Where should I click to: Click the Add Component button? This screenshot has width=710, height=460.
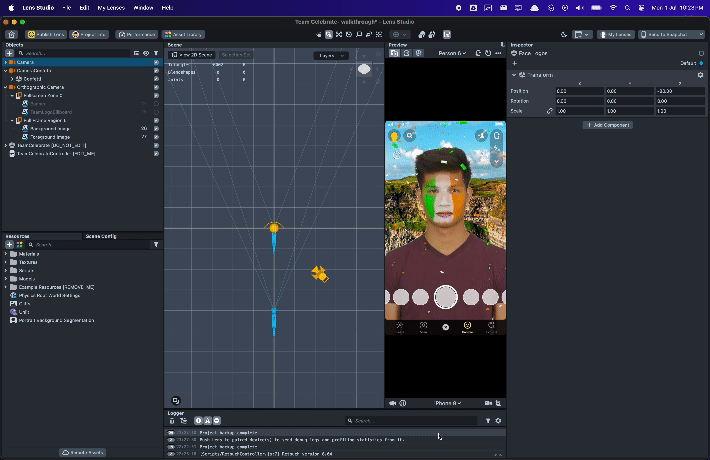pos(607,125)
